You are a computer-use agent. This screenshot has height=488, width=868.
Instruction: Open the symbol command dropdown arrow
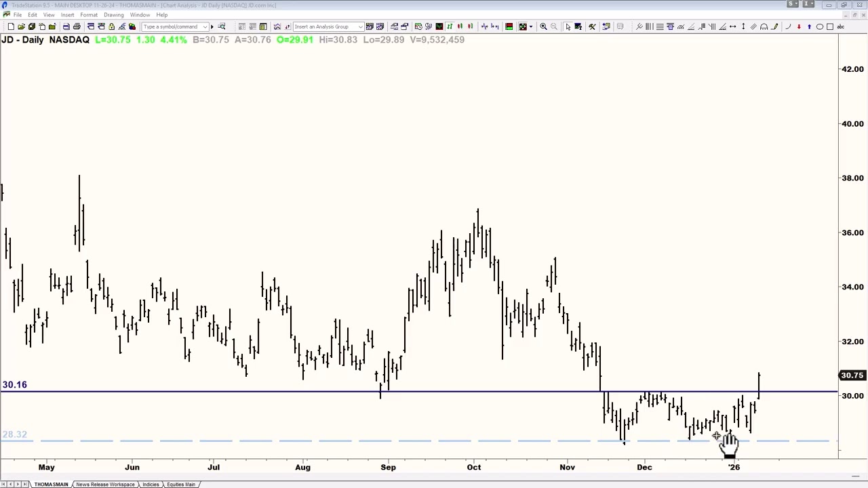(205, 26)
